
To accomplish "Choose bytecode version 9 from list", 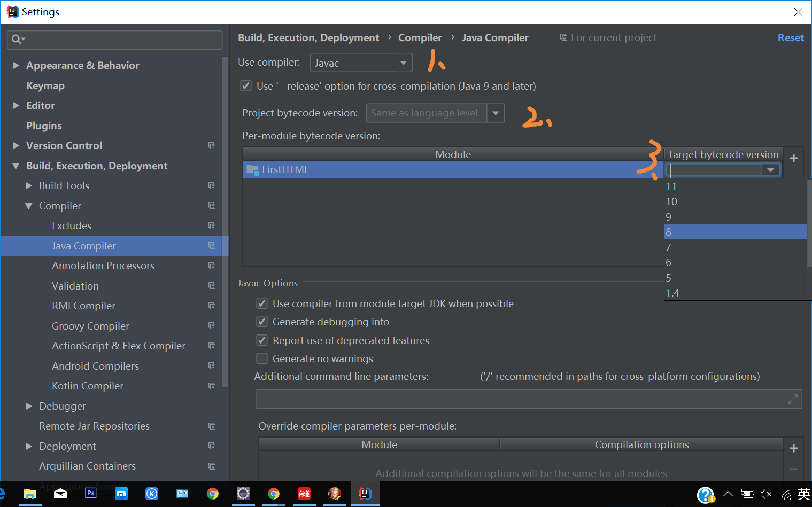I will (736, 217).
